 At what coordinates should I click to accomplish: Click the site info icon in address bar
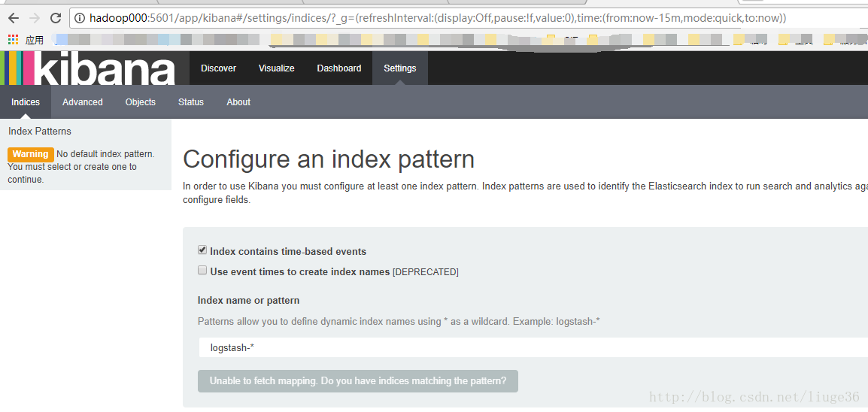tap(80, 18)
